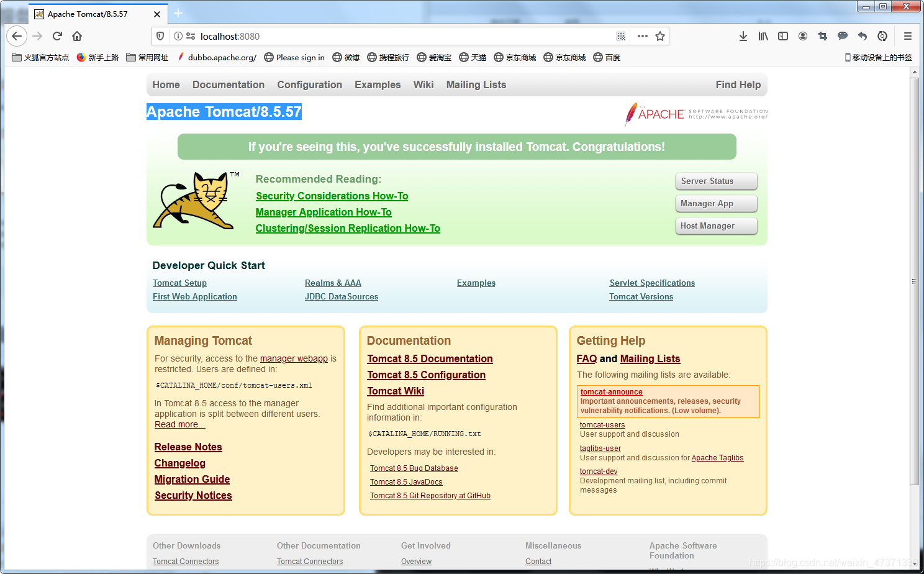Open the 常用网址 bookmark folder

[x=147, y=57]
